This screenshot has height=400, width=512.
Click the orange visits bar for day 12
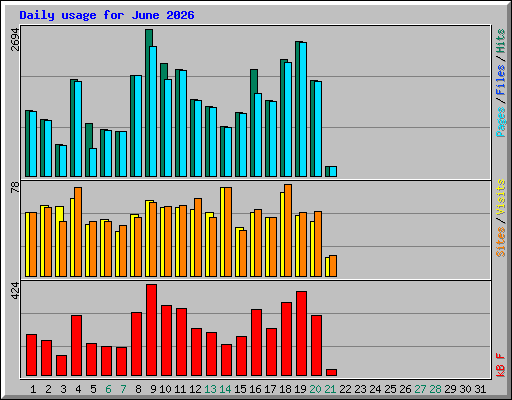198,237
